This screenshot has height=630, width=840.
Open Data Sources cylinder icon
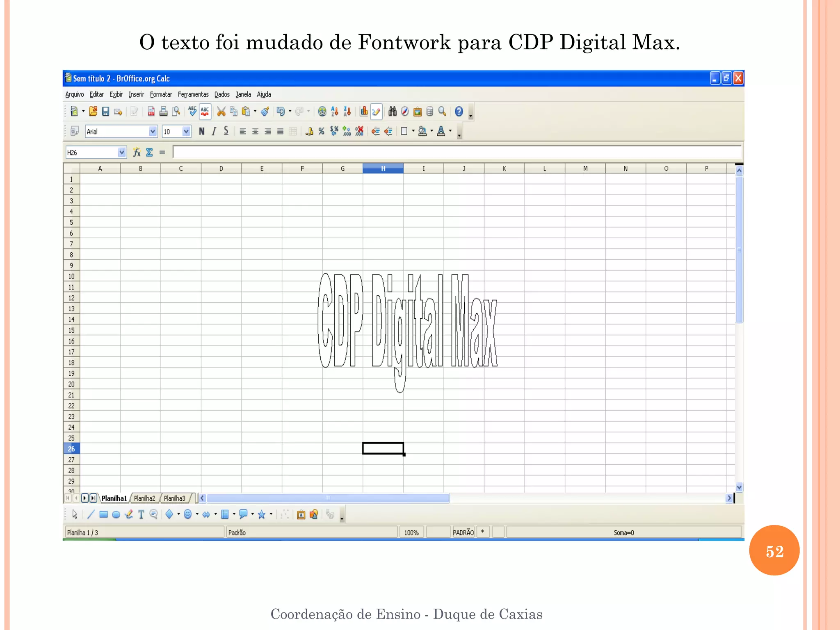pos(430,112)
